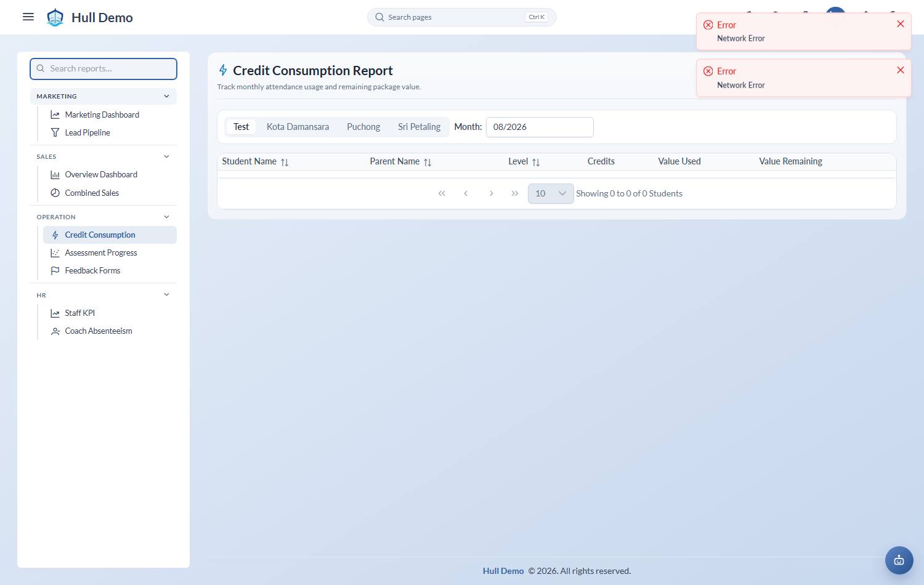The height and width of the screenshot is (585, 924).
Task: Click the Overview Dashboard bar chart icon
Action: tap(55, 175)
